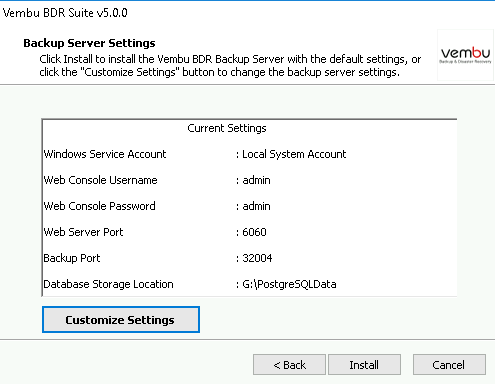
Task: Select the Local System Account value
Action: (294, 154)
